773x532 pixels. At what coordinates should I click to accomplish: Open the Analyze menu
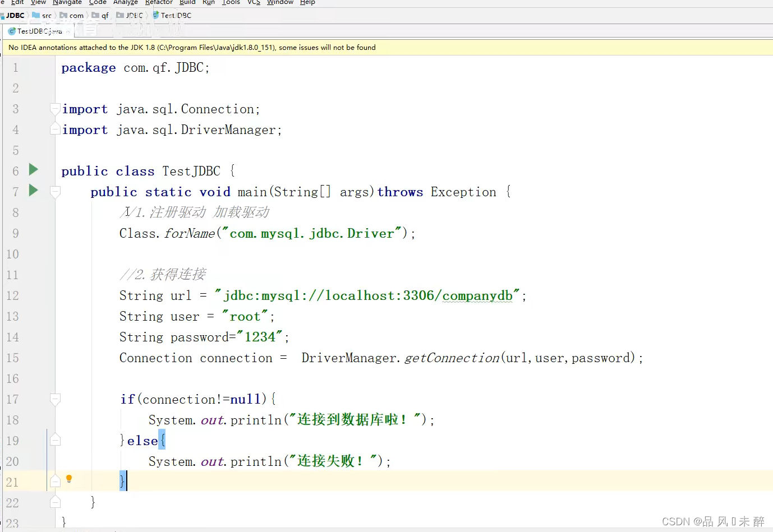pyautogui.click(x=126, y=2)
